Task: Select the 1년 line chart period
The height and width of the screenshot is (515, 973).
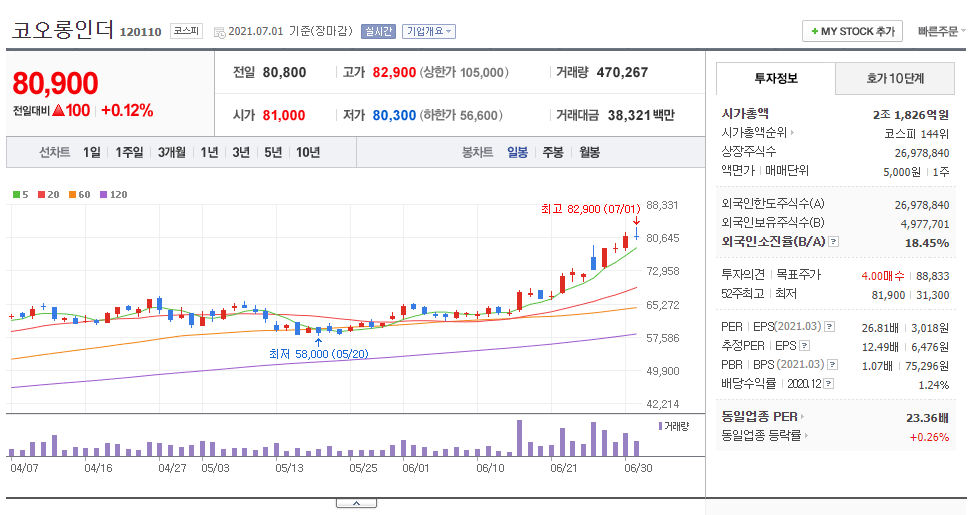Action: pyautogui.click(x=209, y=152)
